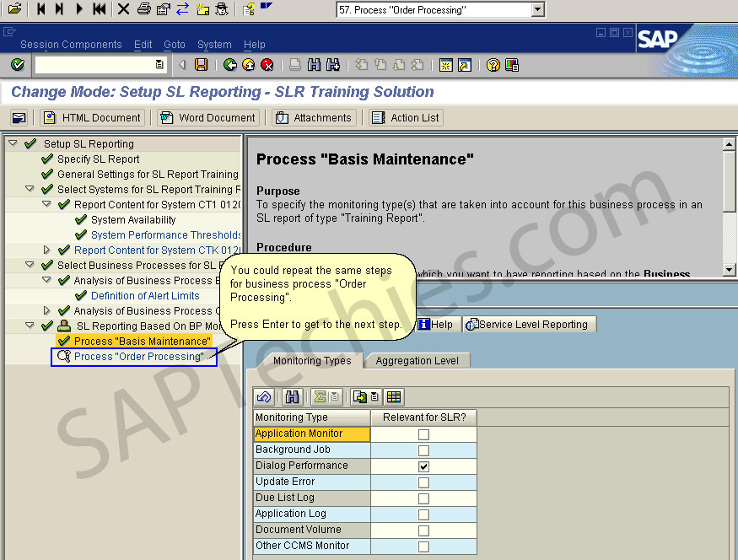
Task: Select the Save icon on the standard toolbar
Action: tap(201, 65)
